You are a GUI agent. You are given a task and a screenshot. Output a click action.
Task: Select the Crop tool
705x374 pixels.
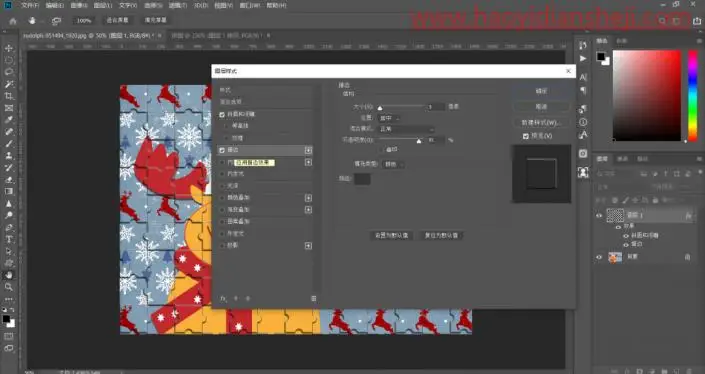coord(9,96)
